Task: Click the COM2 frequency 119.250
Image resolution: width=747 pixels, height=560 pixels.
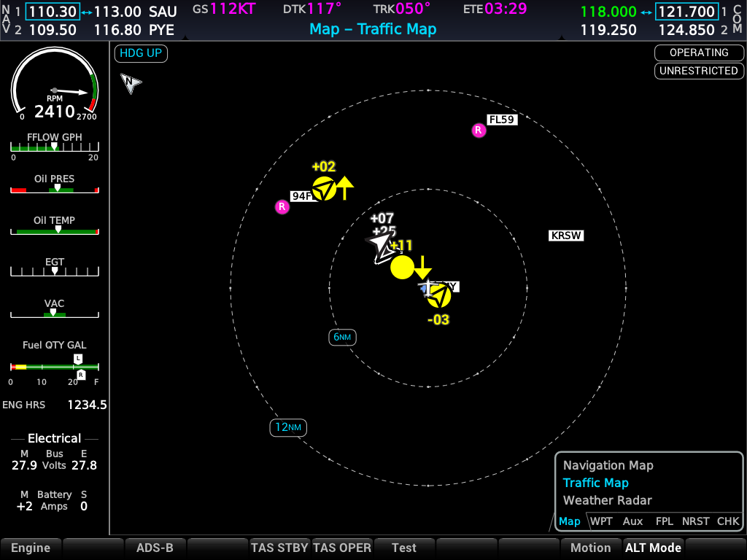Action: click(x=608, y=30)
